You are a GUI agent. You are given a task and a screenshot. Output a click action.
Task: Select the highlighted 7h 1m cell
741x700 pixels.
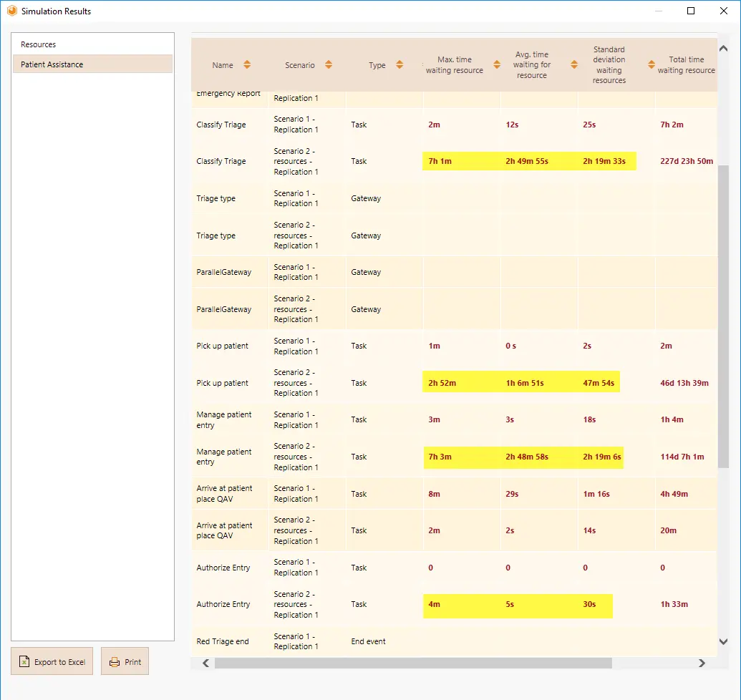440,161
